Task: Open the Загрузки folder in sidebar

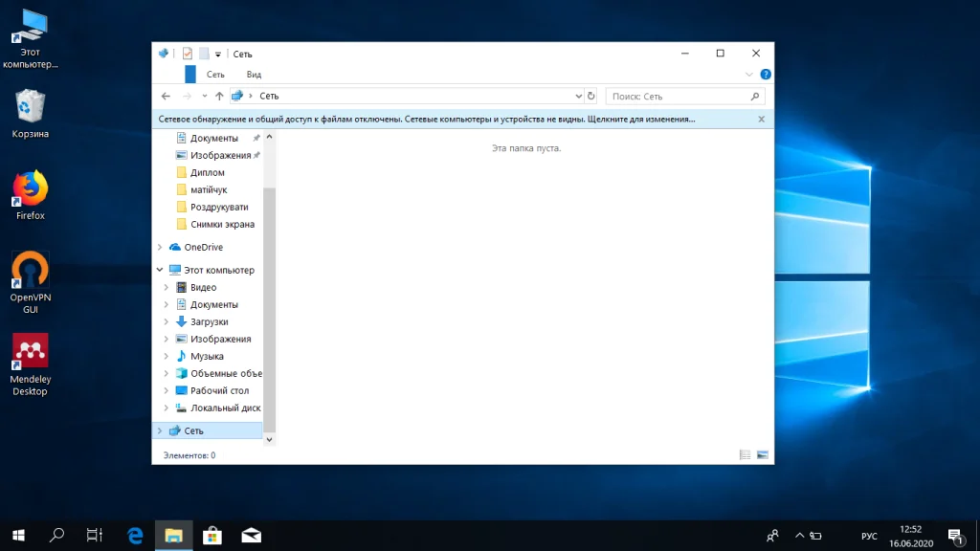Action: 209,321
